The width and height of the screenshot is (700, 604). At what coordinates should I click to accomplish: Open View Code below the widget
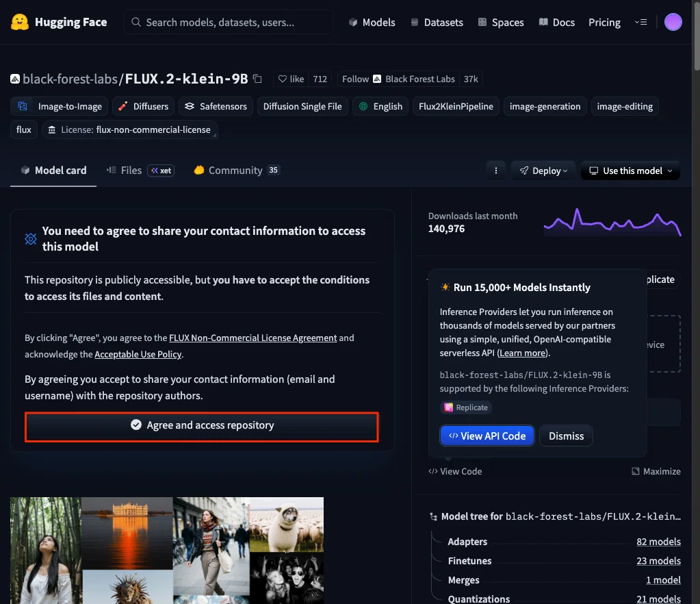(455, 471)
